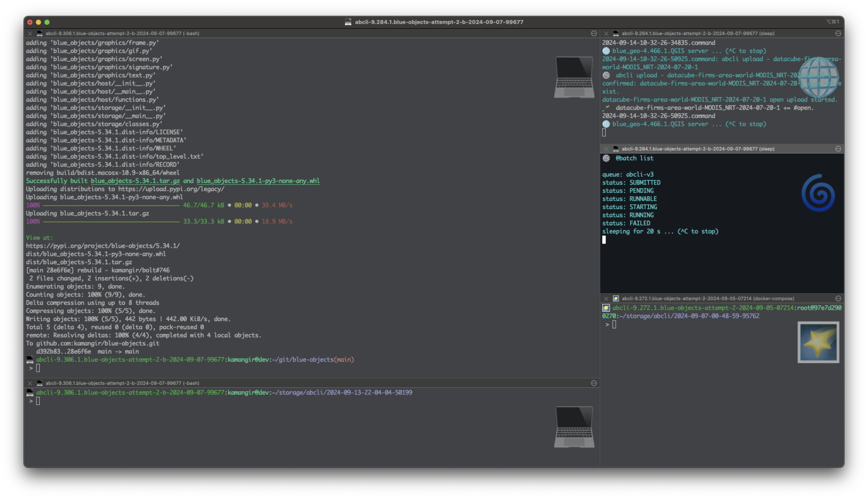Click laptop icon at storage prompt line
This screenshot has height=499, width=868.
30,392
